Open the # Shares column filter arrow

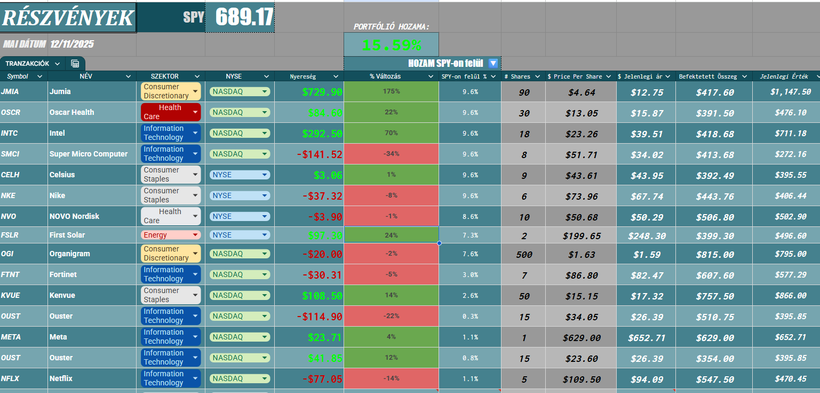[538, 76]
